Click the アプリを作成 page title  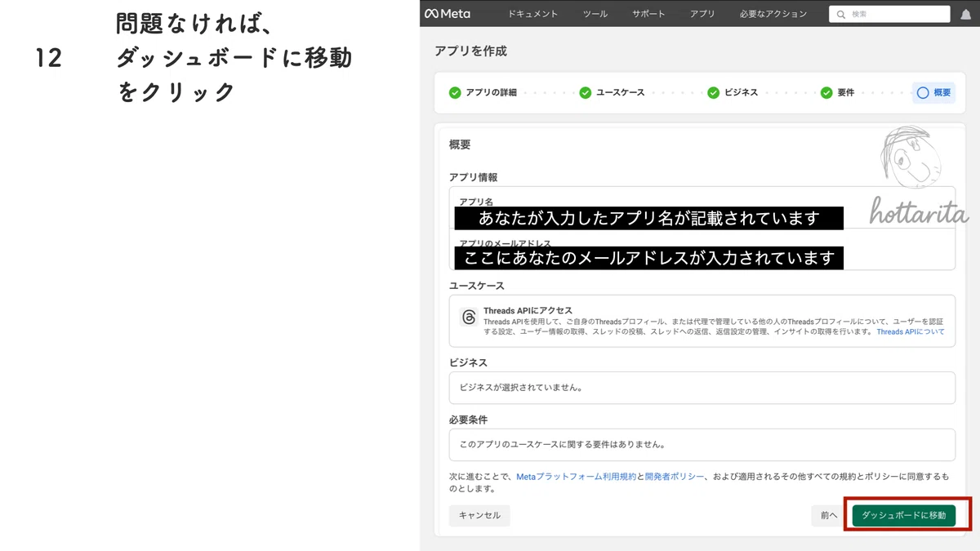(470, 51)
